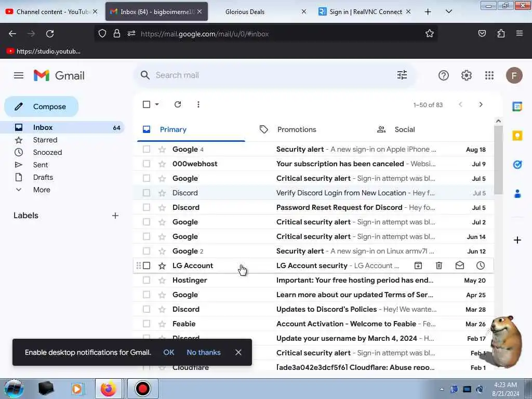
Task: Open Firefox application menu
Action: pyautogui.click(x=519, y=33)
